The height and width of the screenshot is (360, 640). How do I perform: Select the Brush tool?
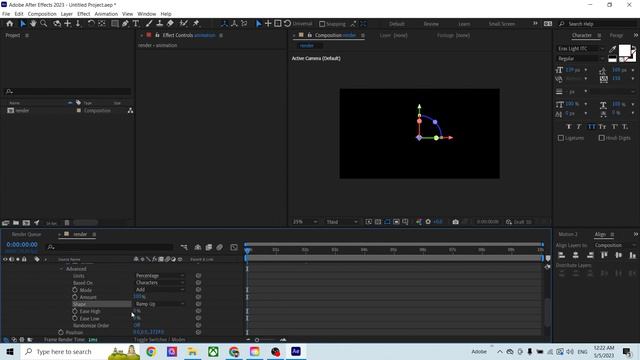point(149,24)
